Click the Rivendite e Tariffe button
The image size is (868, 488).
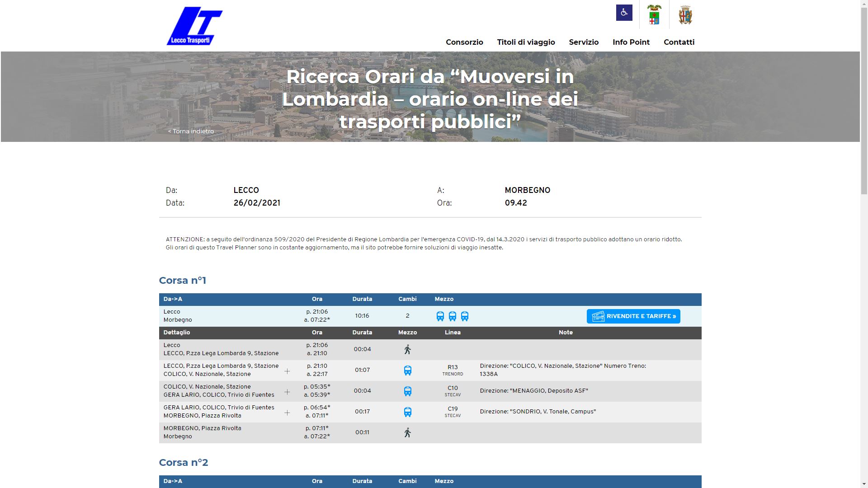tap(633, 316)
